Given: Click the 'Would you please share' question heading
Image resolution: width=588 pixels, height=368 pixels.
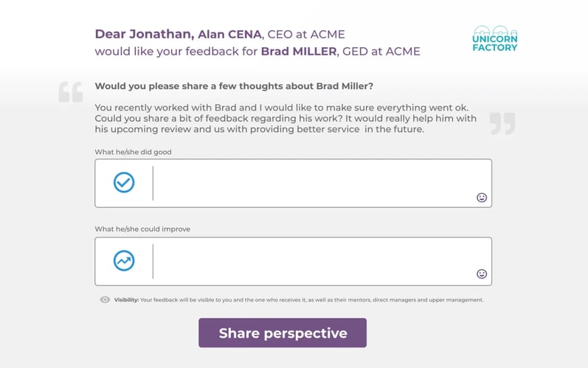Looking at the screenshot, I should click(234, 86).
